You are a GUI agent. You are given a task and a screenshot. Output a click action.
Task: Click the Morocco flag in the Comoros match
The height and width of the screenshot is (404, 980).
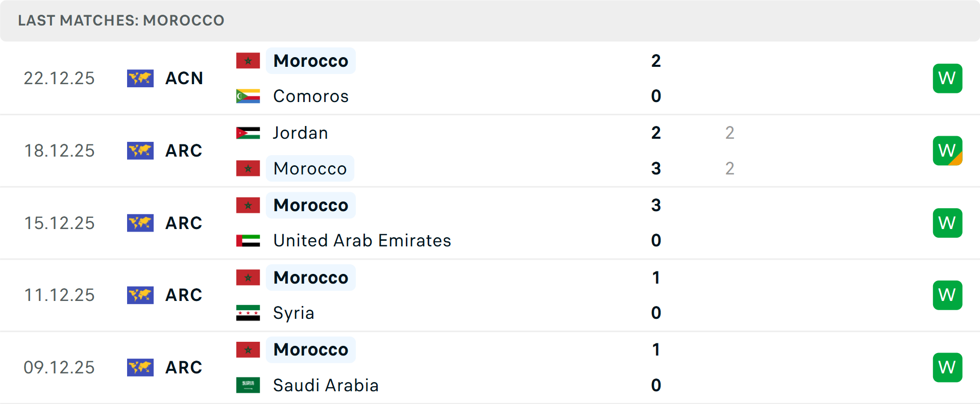point(248,61)
